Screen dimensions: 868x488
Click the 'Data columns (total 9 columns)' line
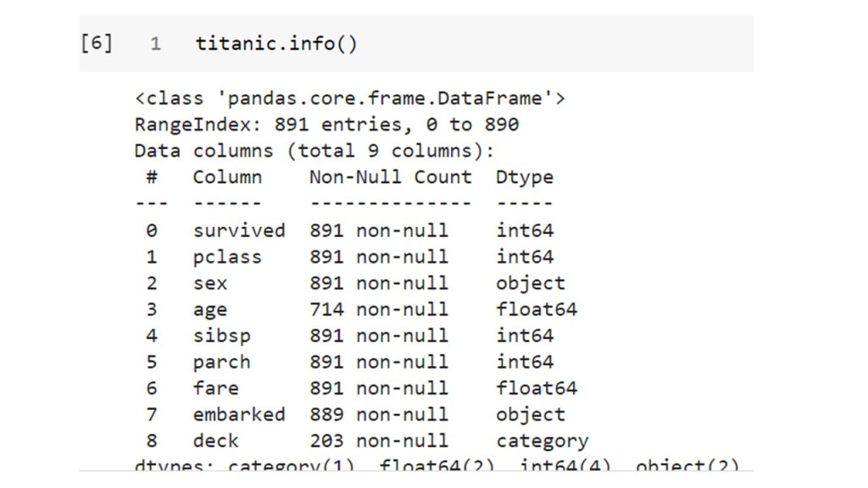[314, 152]
